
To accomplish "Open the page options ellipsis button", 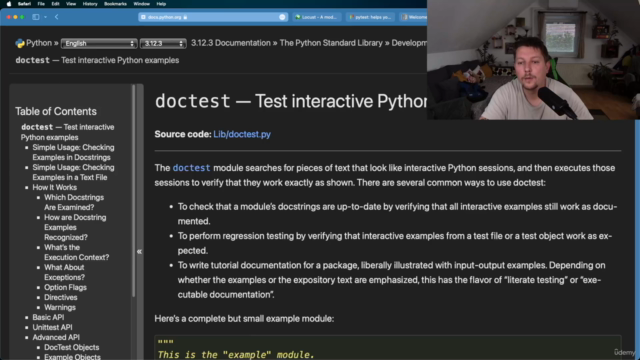I will (x=282, y=17).
